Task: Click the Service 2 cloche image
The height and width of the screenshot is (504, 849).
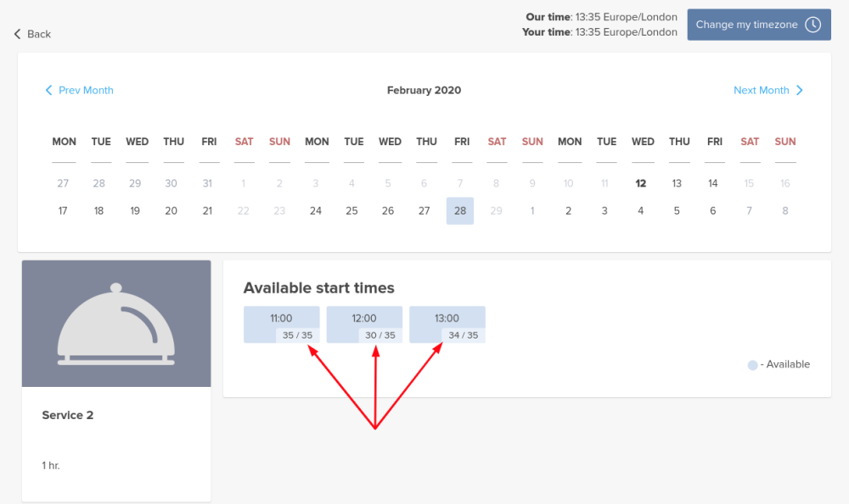Action: (x=116, y=323)
